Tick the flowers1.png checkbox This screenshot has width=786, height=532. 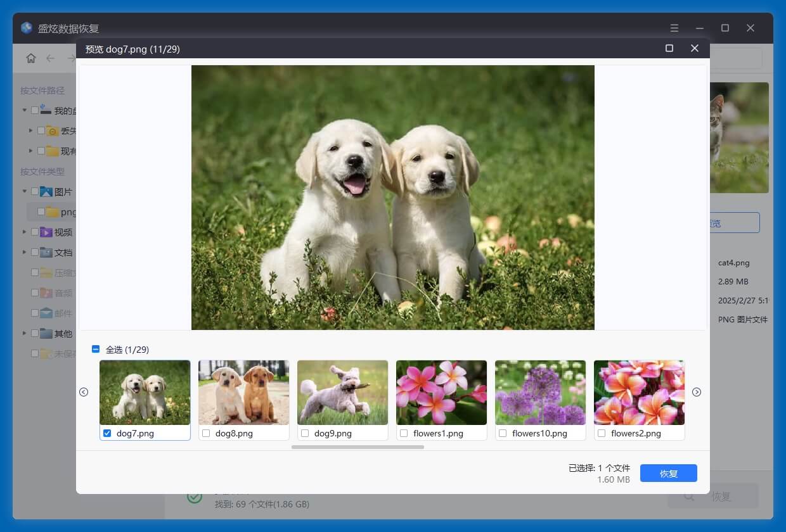pyautogui.click(x=404, y=433)
